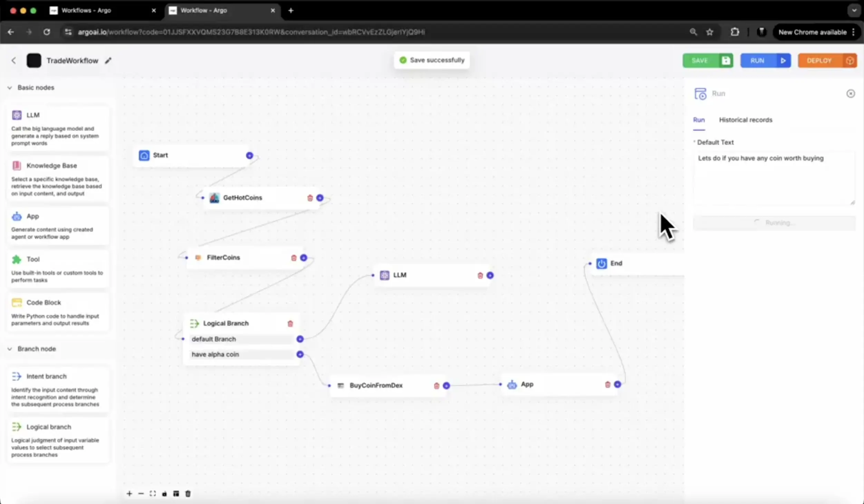Close the Run panel with X icon
Image resolution: width=864 pixels, height=504 pixels.
point(851,94)
